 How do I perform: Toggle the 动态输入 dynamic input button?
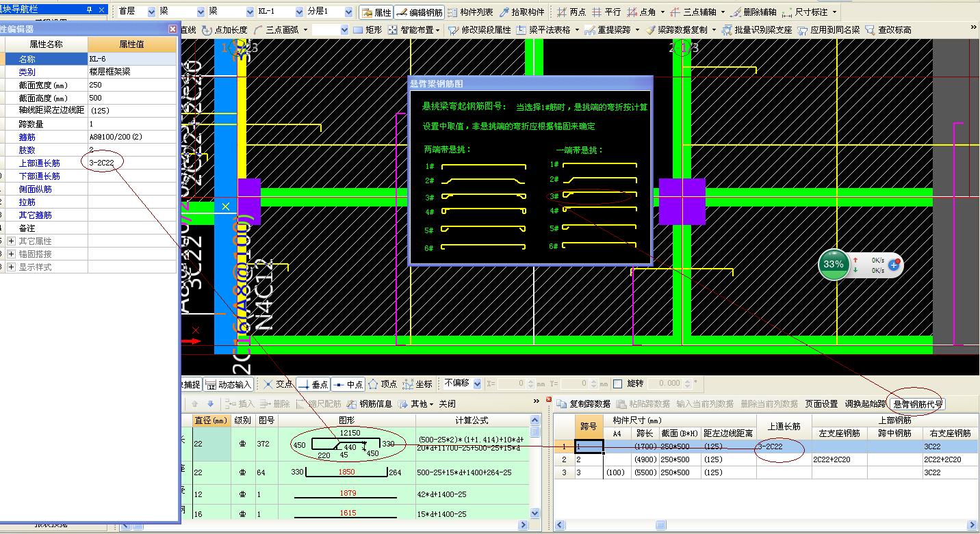click(x=229, y=384)
